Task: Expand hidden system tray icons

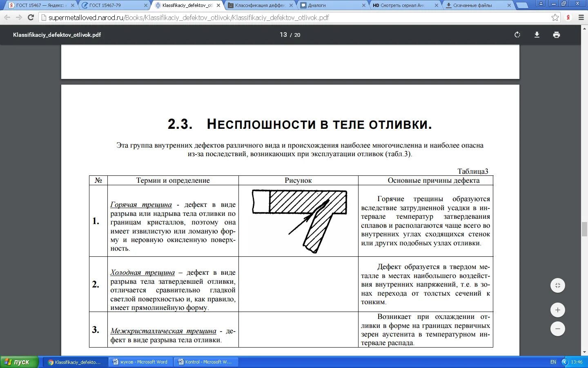Action: tap(565, 362)
